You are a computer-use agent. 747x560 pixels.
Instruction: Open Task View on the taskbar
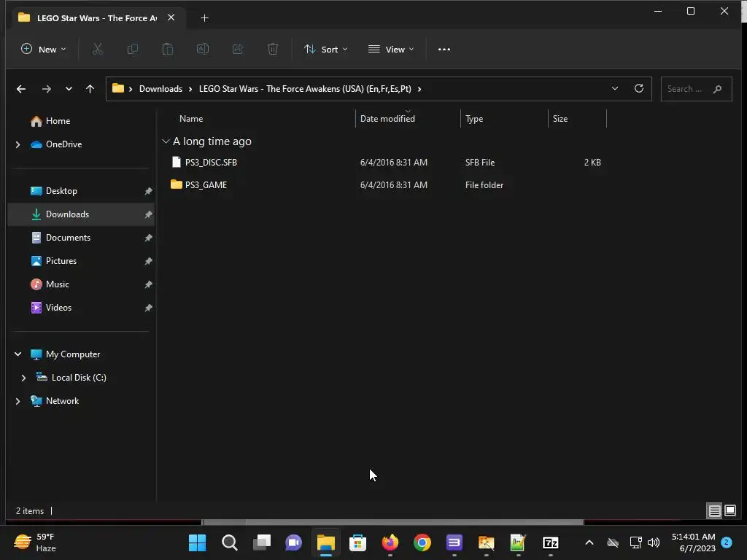click(262, 542)
